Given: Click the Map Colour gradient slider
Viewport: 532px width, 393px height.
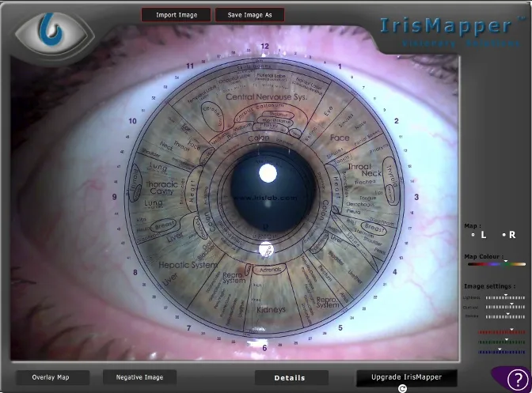Looking at the screenshot, I should (x=496, y=264).
